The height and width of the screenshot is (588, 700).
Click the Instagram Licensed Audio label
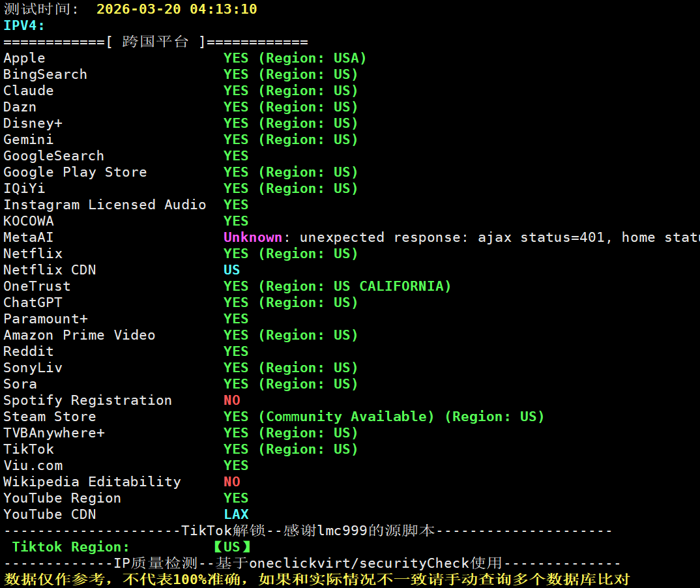coord(104,205)
